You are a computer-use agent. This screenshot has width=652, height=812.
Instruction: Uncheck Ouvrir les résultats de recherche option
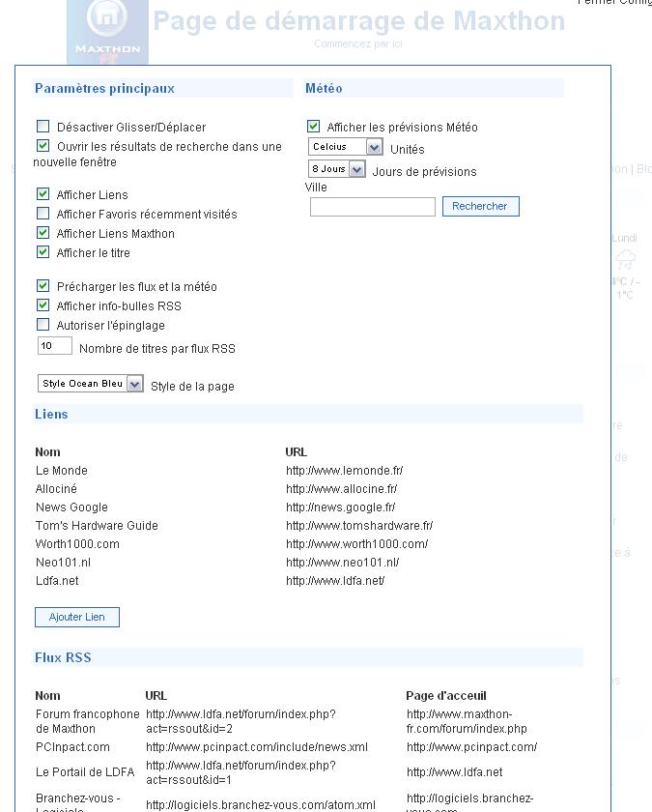click(x=43, y=146)
